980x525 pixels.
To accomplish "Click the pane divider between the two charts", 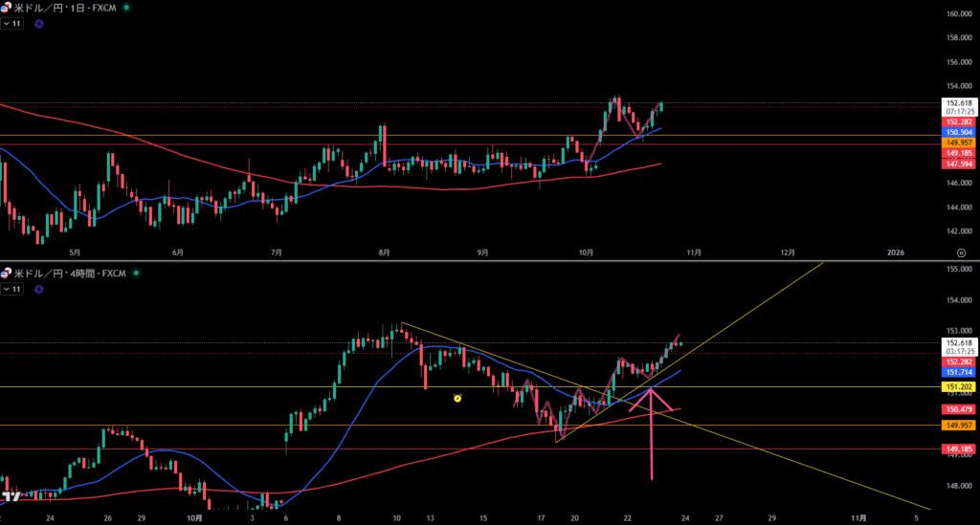I will [479, 261].
